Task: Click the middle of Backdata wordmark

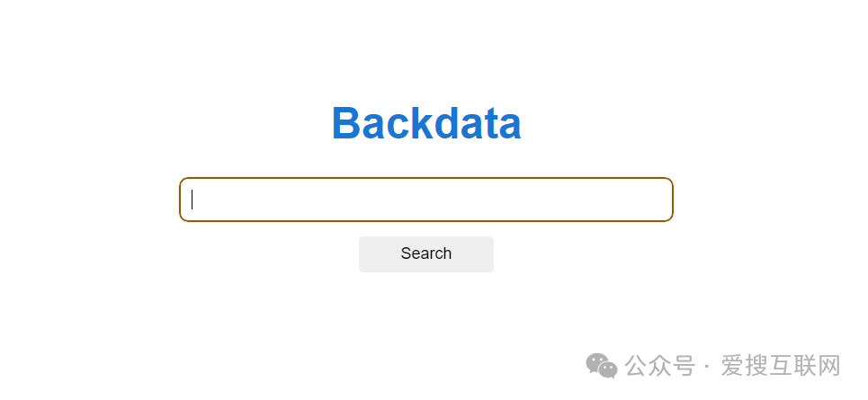Action: 426,123
